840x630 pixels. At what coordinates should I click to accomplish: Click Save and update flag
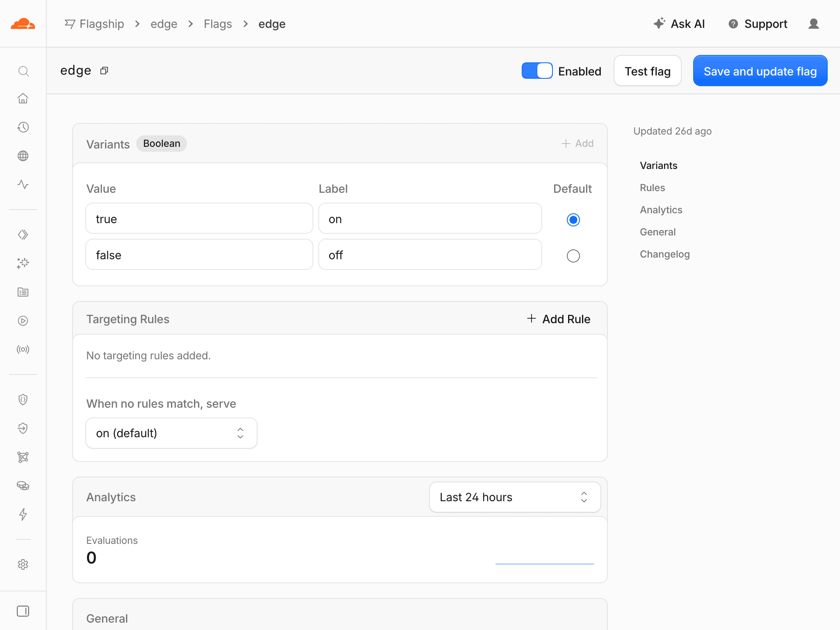pos(760,71)
